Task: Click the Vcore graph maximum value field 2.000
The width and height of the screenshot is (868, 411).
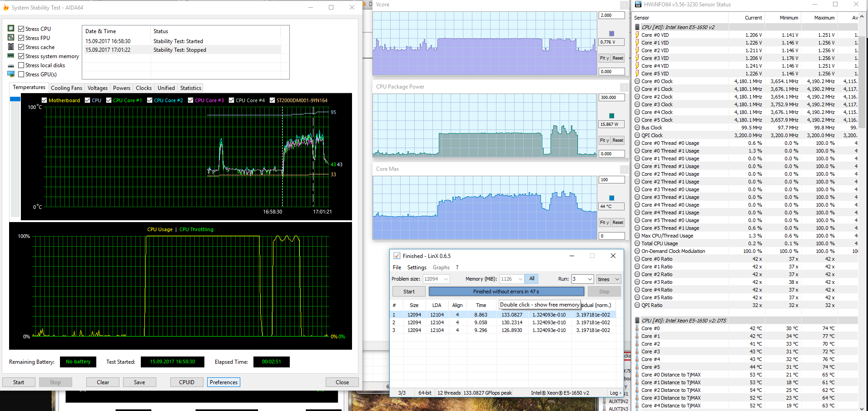Action: coord(612,15)
